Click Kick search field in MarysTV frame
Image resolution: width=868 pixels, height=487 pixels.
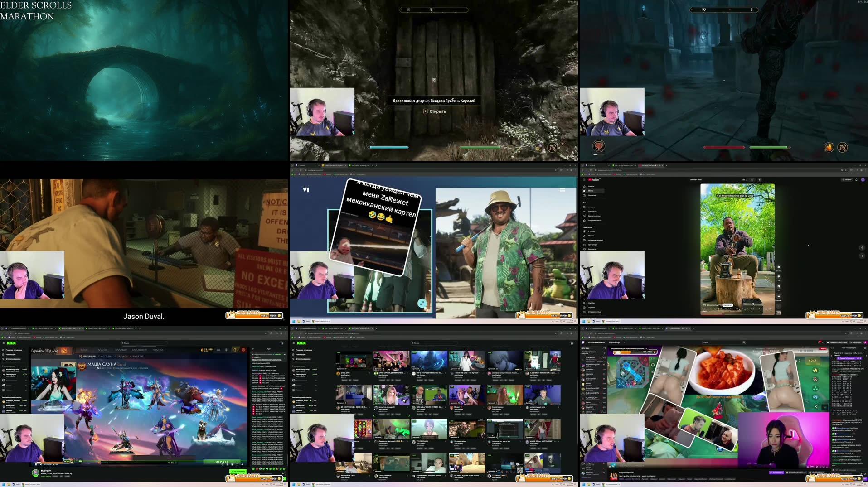click(x=144, y=343)
